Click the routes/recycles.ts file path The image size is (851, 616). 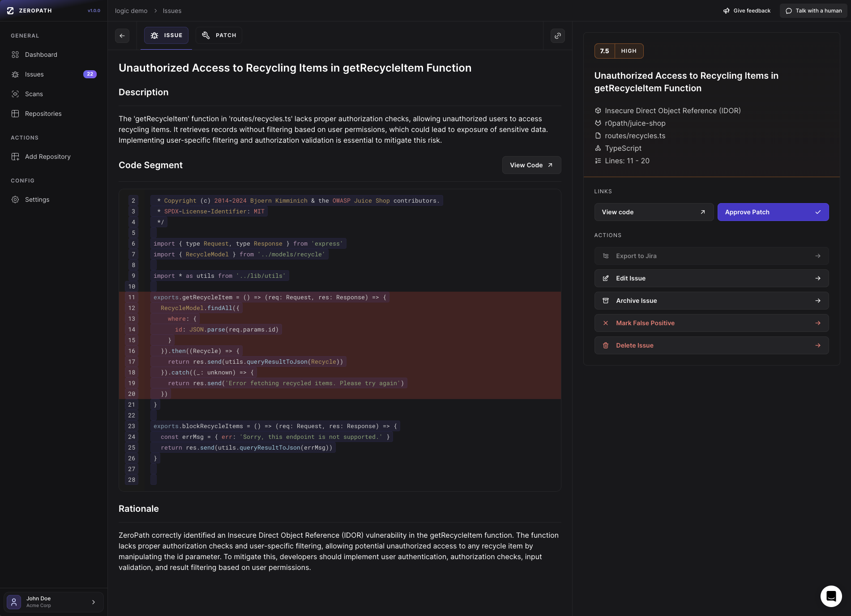coord(635,136)
